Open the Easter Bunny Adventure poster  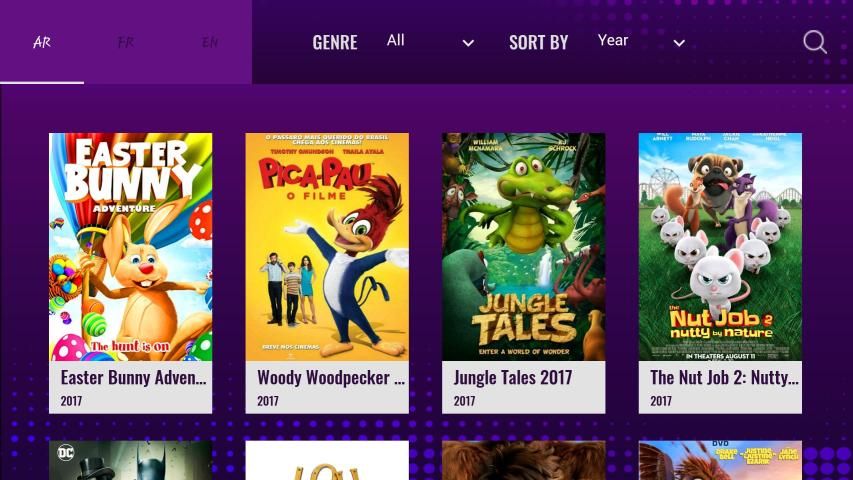pos(131,247)
